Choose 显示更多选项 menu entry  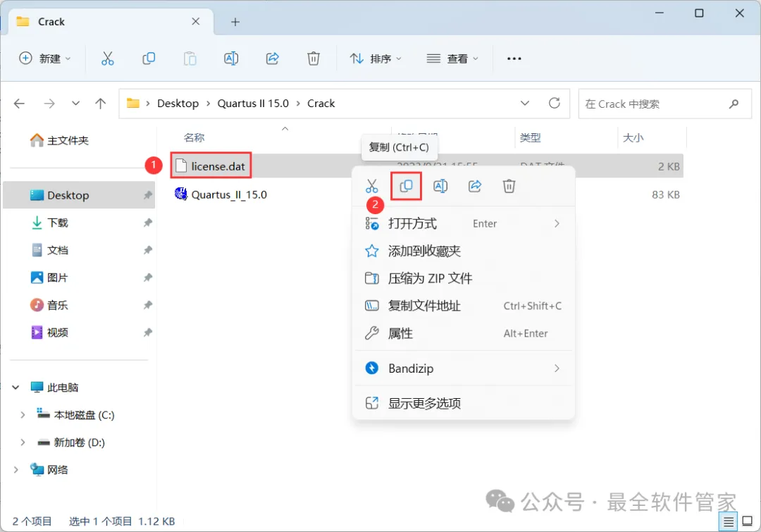(464, 403)
